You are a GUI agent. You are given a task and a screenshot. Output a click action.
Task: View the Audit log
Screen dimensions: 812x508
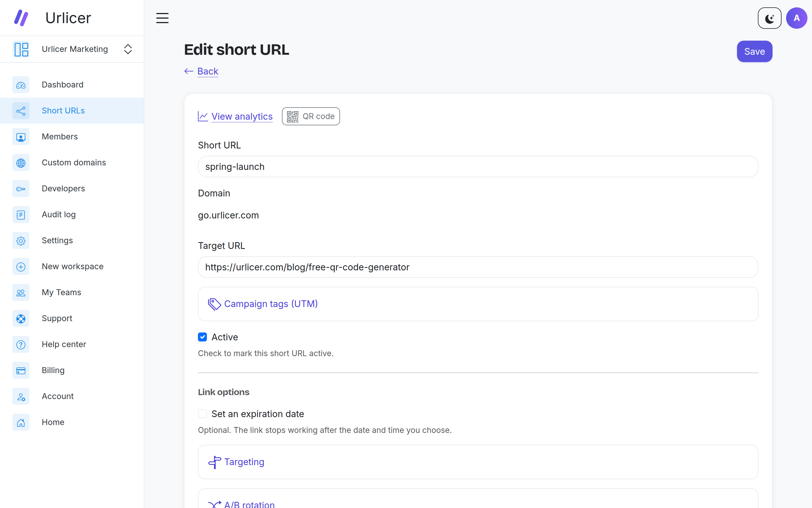[72, 214]
